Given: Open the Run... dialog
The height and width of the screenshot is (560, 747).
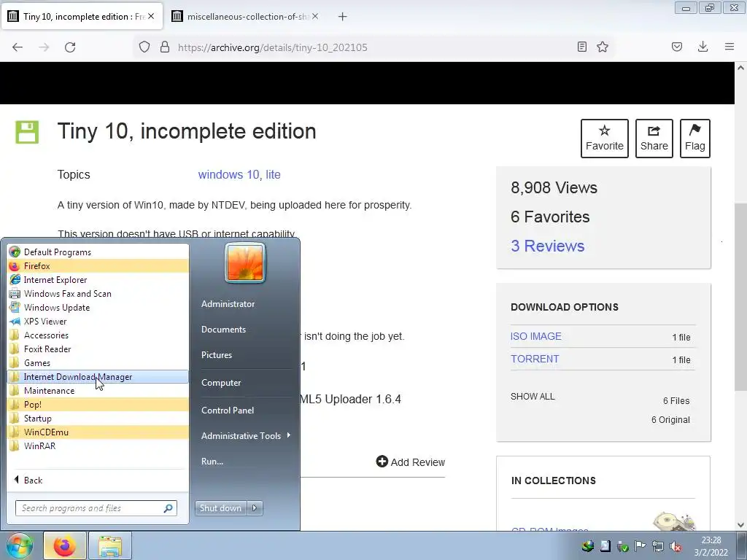Looking at the screenshot, I should [x=212, y=462].
